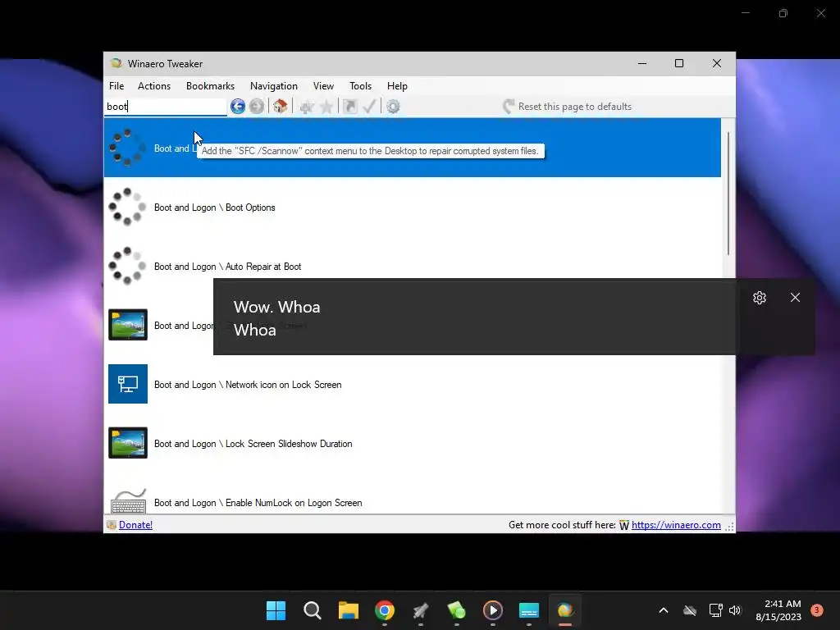This screenshot has height=630, width=840.
Task: Open notifications badge showing 3
Action: point(816,610)
